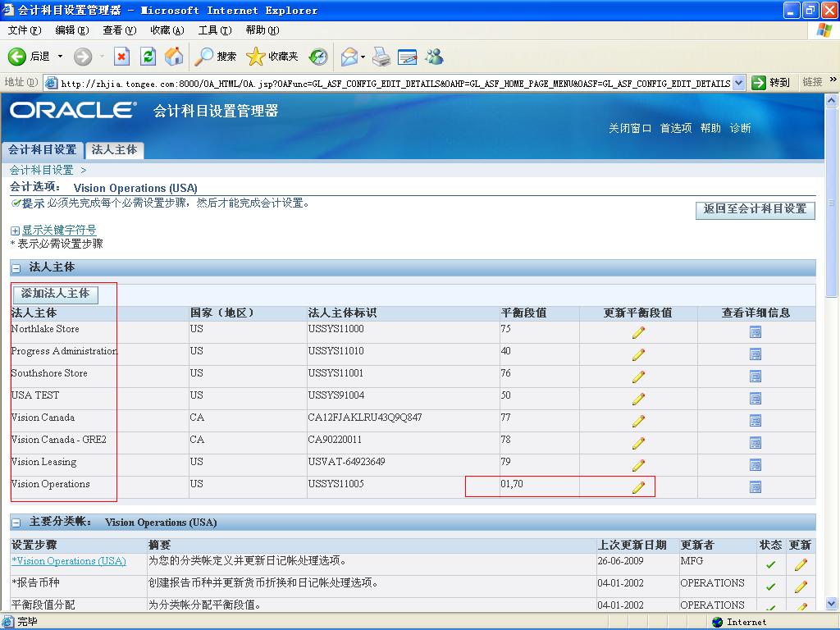Open *Vision Operations (USA) setup link
This screenshot has width=840, height=630.
[69, 561]
